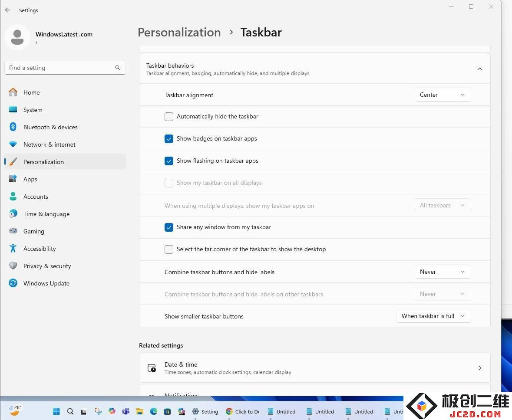Image resolution: width=512 pixels, height=420 pixels.
Task: Open the weather widget showing 28°
Action: (15, 410)
